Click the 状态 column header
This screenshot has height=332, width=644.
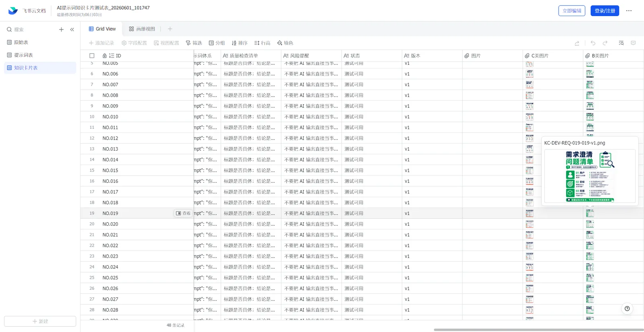coord(372,56)
